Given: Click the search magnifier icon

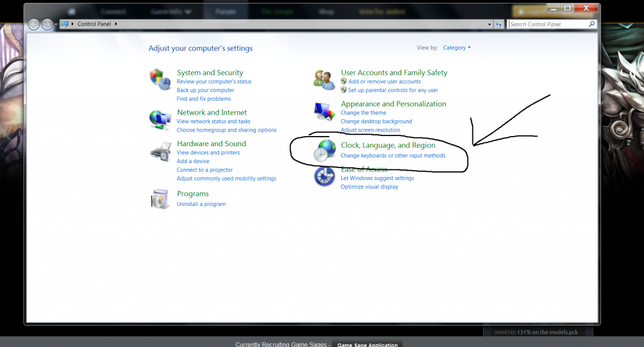Looking at the screenshot, I should tap(591, 24).
